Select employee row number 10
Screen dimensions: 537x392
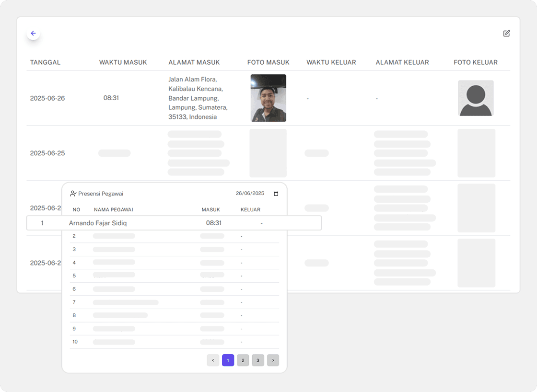(x=75, y=342)
